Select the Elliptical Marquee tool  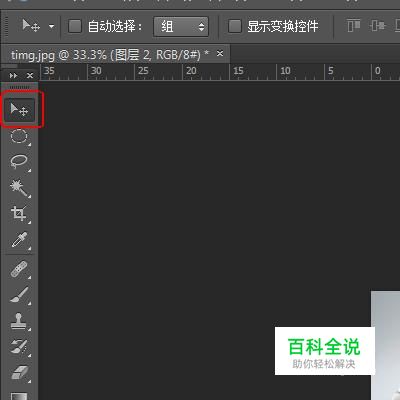(19, 137)
